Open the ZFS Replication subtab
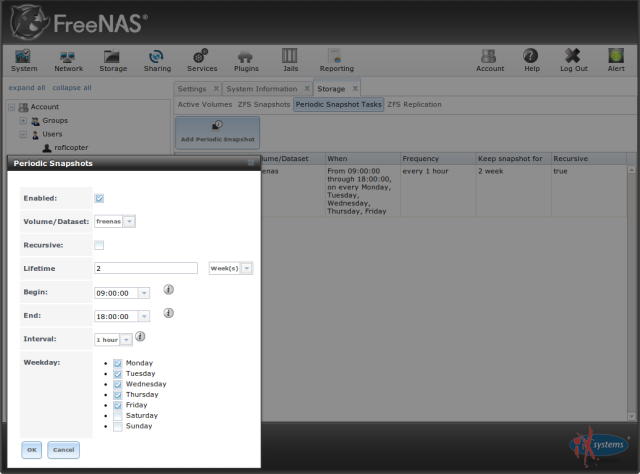 [x=414, y=105]
